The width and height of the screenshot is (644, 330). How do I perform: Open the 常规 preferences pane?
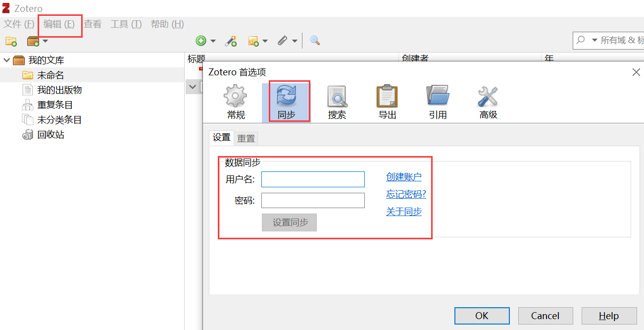(236, 103)
